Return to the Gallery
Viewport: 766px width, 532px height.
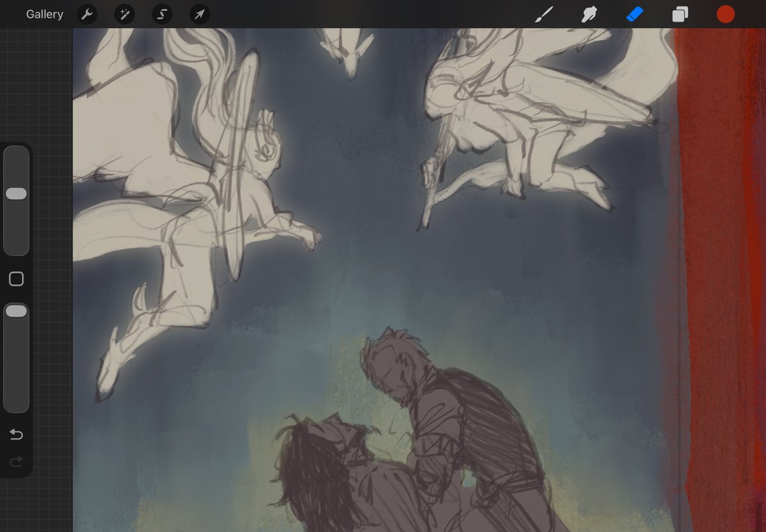click(x=45, y=14)
